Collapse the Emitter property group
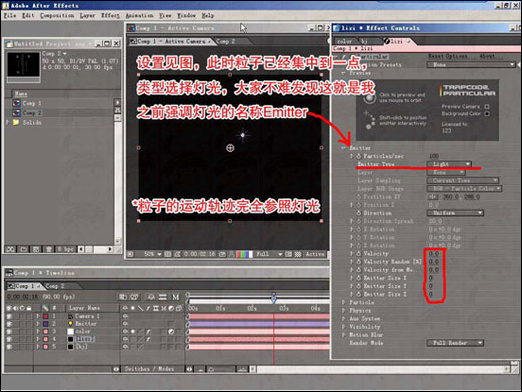 point(343,148)
